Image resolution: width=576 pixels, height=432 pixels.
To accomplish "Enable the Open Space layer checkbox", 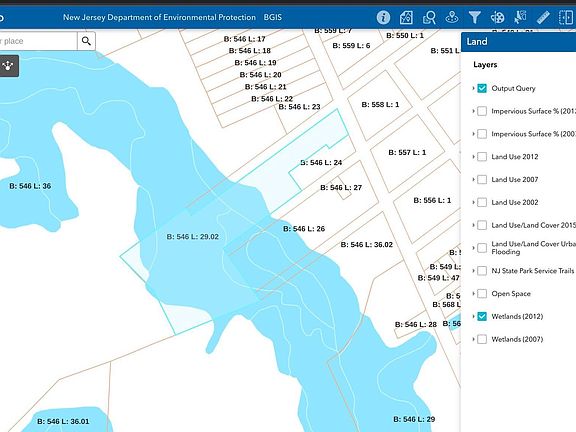I will (x=482, y=294).
